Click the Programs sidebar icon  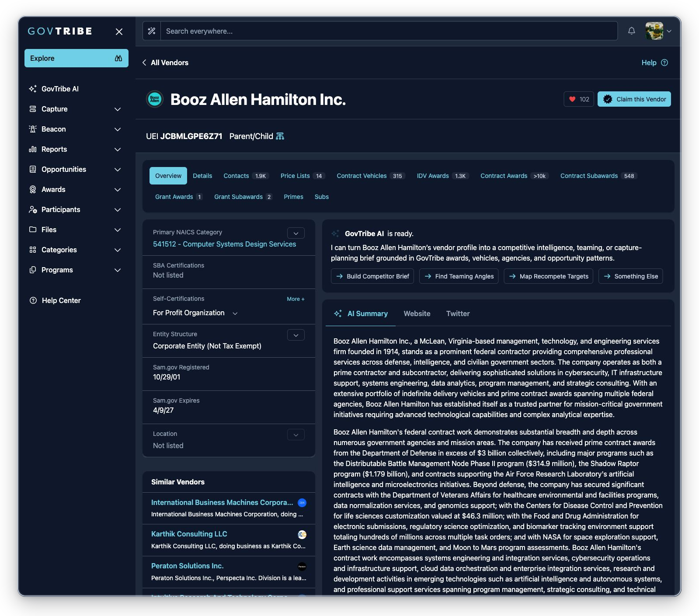point(33,270)
